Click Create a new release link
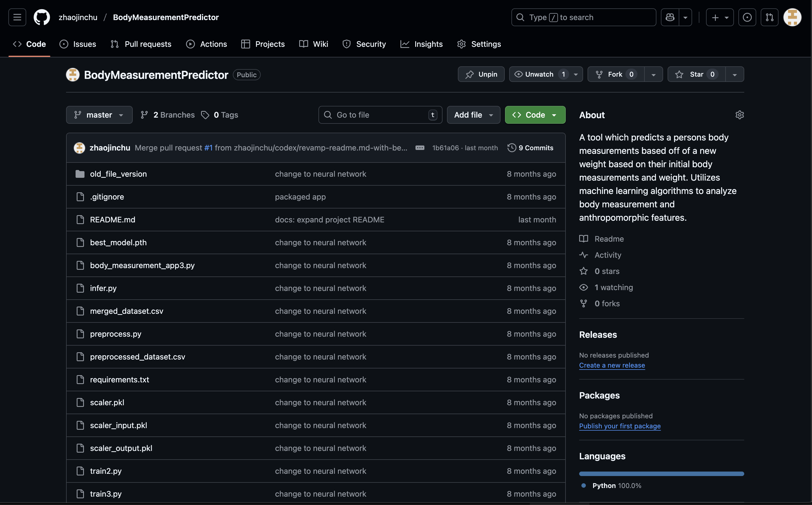This screenshot has width=812, height=505. point(612,365)
